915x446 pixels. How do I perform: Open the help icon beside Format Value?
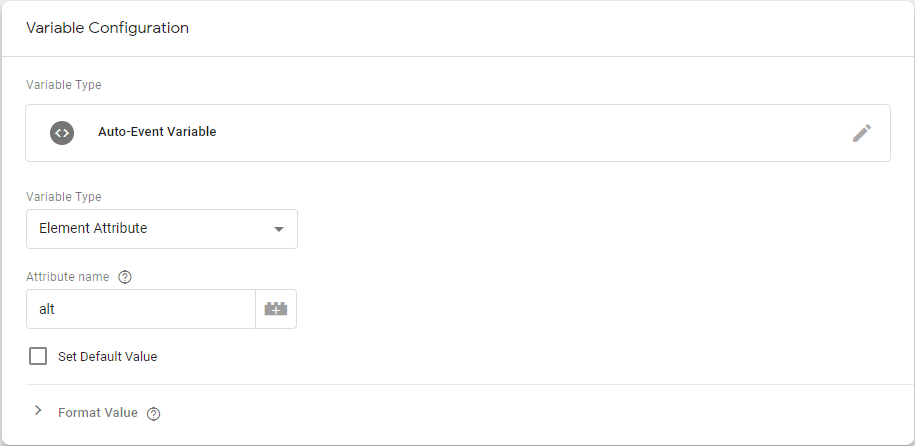pos(153,414)
